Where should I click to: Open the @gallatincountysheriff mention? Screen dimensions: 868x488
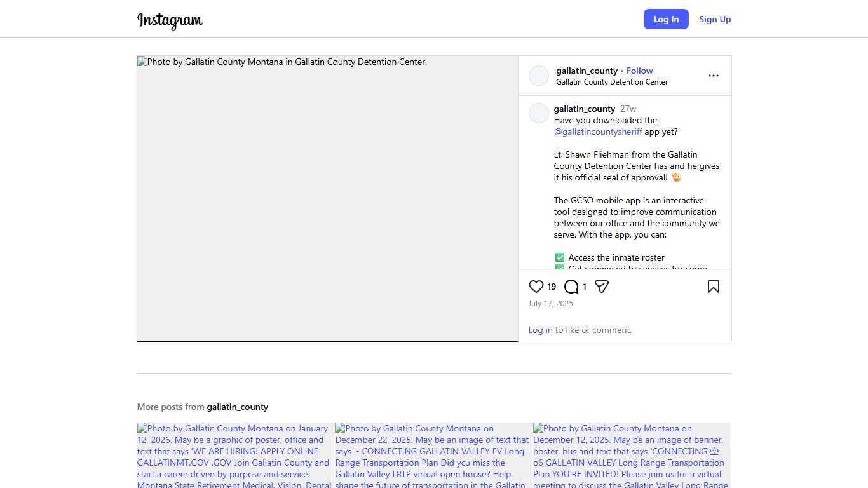[x=598, y=132]
